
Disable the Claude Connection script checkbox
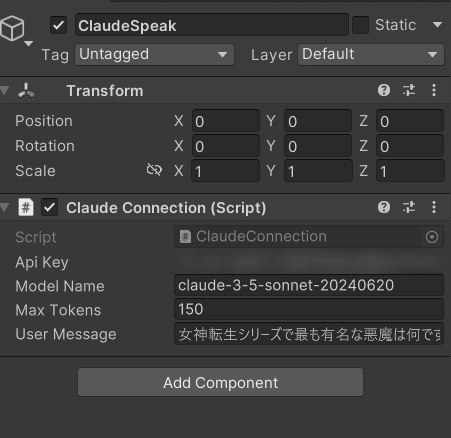click(x=49, y=207)
